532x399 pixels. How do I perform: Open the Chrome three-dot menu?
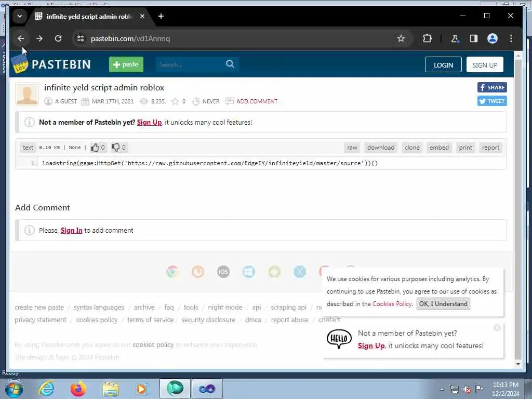[x=511, y=38]
